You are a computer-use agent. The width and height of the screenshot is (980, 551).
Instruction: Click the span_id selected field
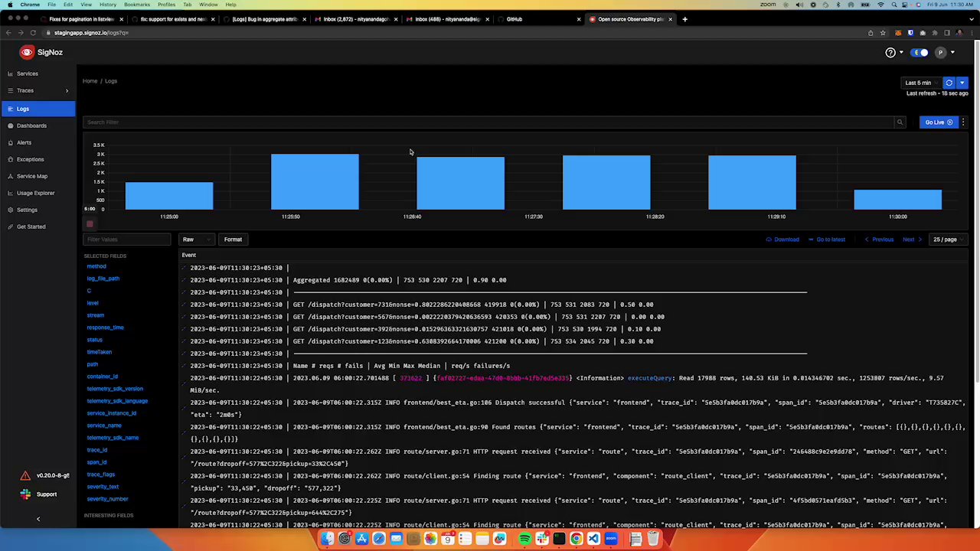(x=96, y=462)
